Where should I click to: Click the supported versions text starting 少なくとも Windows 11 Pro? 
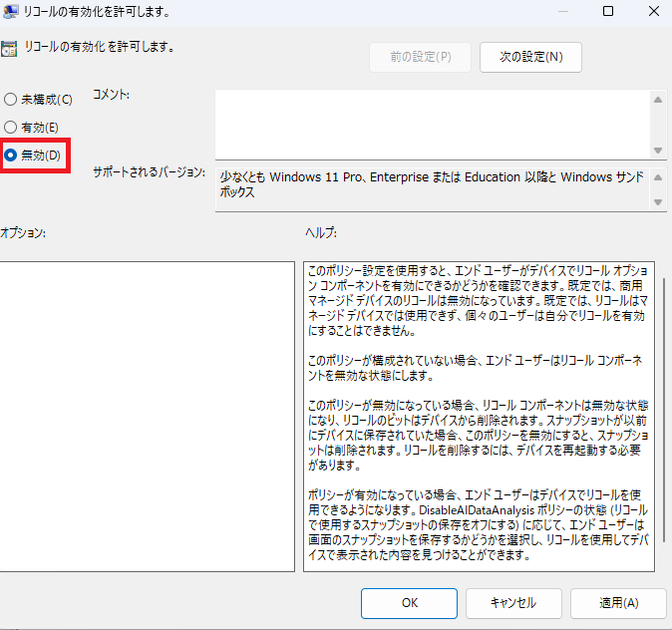pyautogui.click(x=432, y=184)
